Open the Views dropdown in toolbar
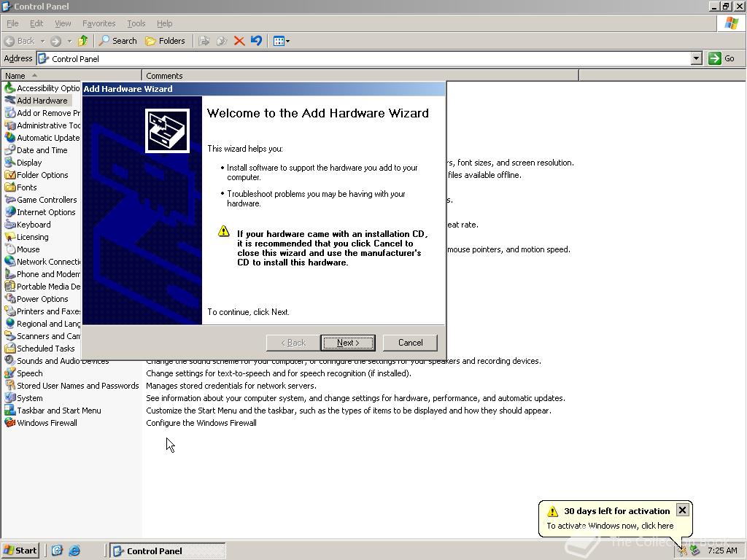747x560 pixels. tap(281, 41)
